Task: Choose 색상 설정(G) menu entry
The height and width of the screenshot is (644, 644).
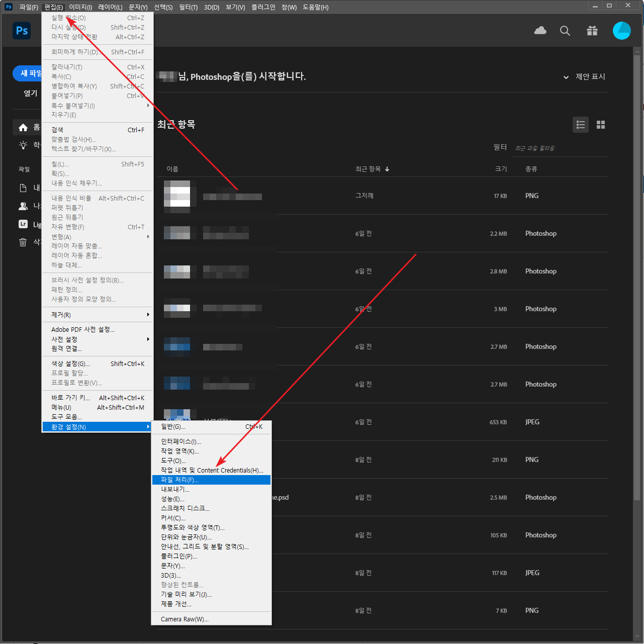Action: [x=98, y=364]
